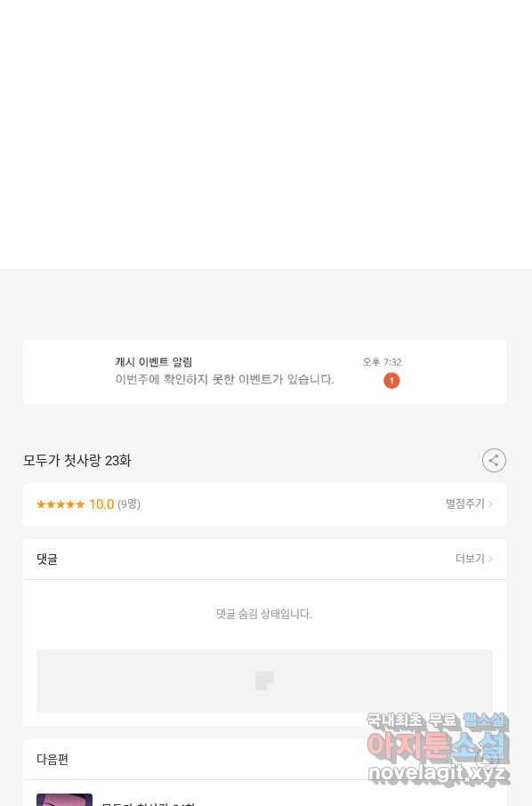This screenshot has height=806, width=532.
Task: Tap the share icon beside episode title
Action: (x=494, y=460)
